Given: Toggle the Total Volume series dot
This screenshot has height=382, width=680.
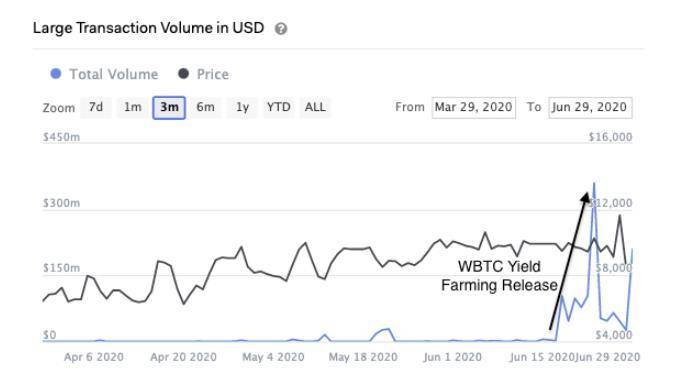Looking at the screenshot, I should (56, 74).
